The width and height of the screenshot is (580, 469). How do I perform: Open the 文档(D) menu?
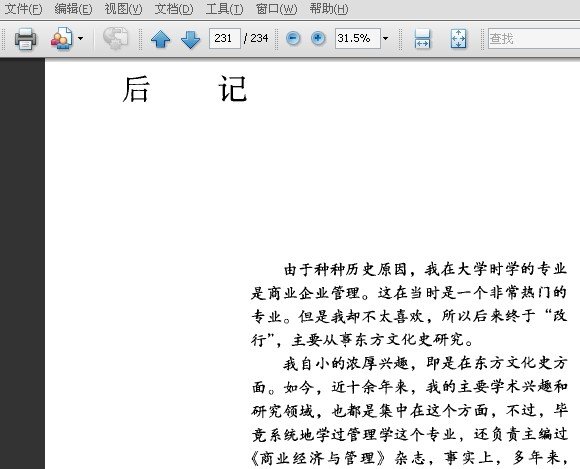tap(173, 9)
